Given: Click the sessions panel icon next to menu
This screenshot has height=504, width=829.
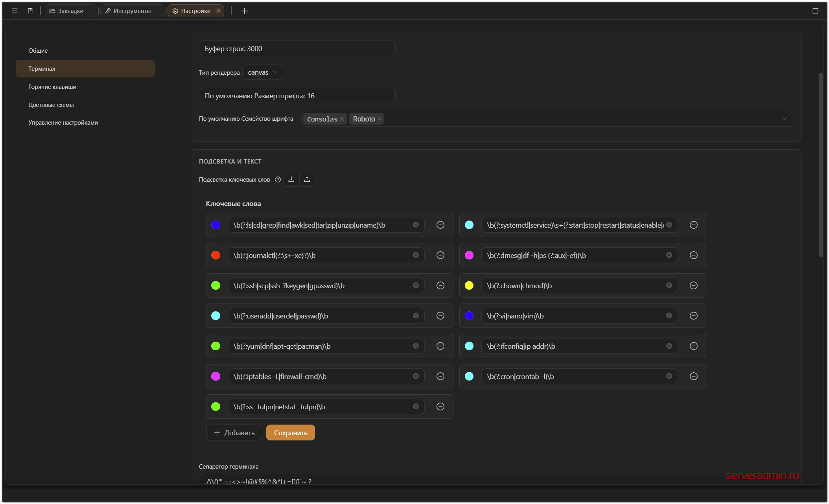Looking at the screenshot, I should click(x=30, y=11).
